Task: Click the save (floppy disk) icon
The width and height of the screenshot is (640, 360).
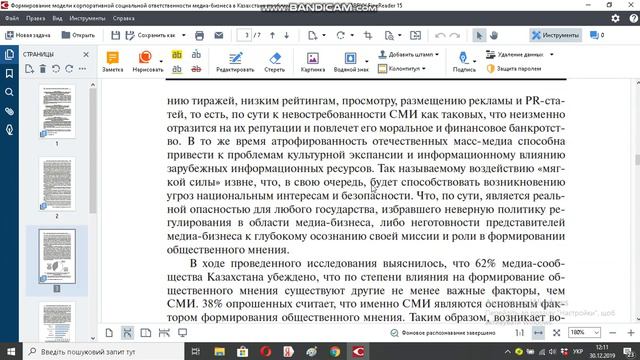Action: point(116,36)
